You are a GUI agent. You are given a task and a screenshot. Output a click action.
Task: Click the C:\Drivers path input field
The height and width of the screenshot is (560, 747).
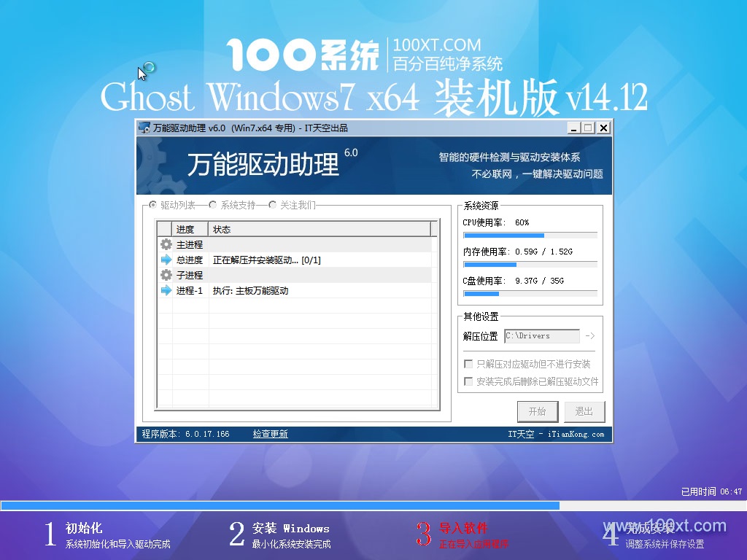(x=541, y=336)
